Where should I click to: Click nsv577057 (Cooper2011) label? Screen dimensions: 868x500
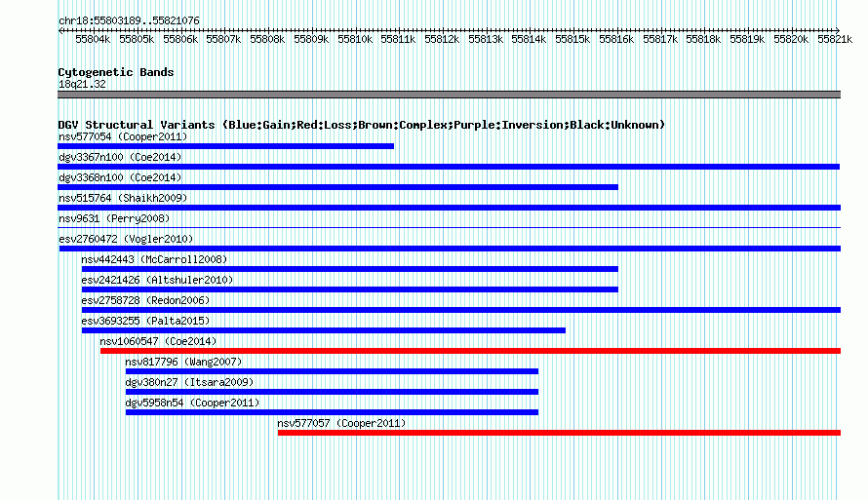pos(341,423)
